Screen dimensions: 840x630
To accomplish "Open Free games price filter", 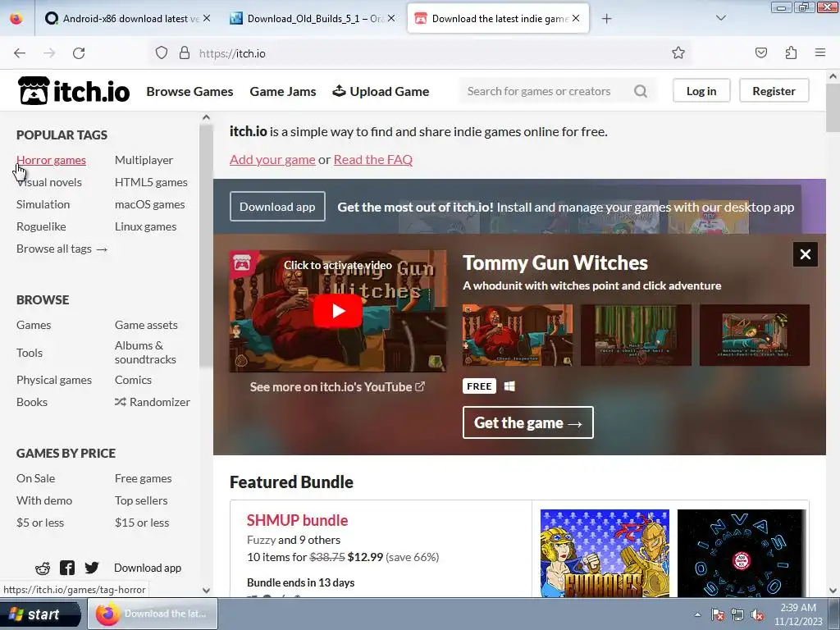I will [143, 478].
